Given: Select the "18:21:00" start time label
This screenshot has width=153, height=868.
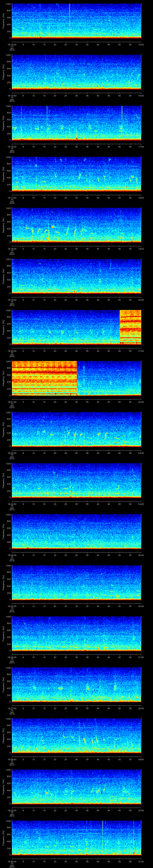Looking at the screenshot, I should 12,402.
